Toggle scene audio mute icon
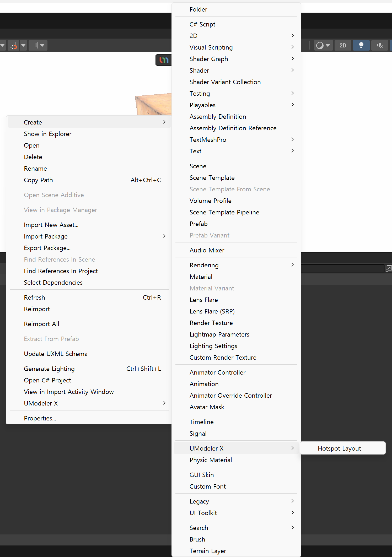Image resolution: width=392 pixels, height=557 pixels. click(x=379, y=45)
